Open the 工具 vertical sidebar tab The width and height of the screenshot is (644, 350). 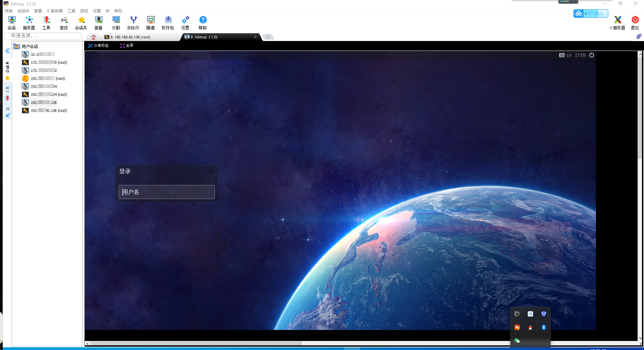7,93
